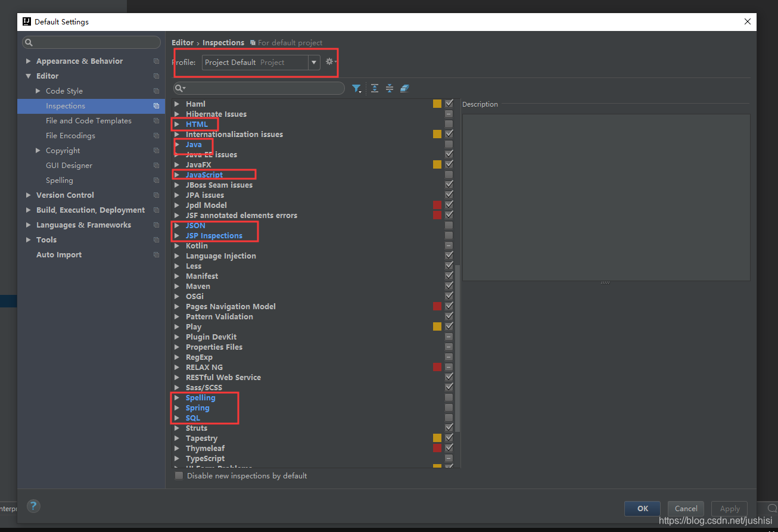Click the IntelliJ logo in the title bar

pos(27,21)
